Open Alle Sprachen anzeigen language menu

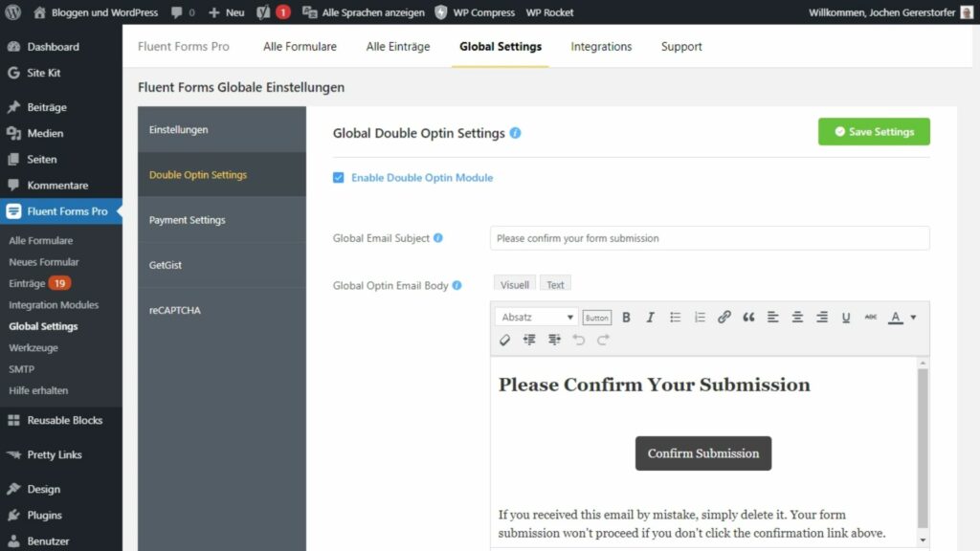click(363, 11)
